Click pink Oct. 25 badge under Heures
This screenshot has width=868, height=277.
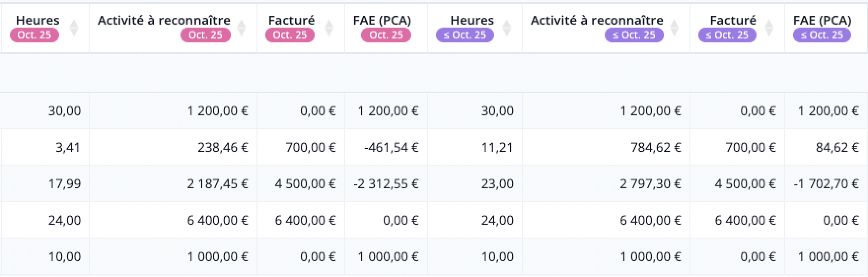pyautogui.click(x=34, y=35)
